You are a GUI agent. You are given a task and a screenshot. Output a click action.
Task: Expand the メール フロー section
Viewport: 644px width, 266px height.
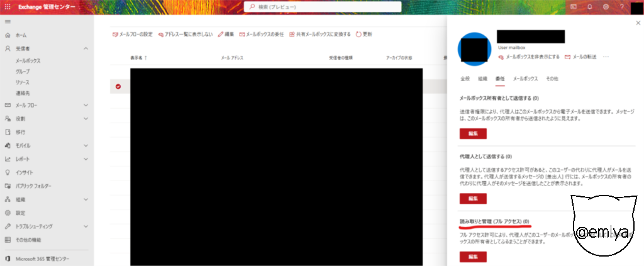point(86,105)
